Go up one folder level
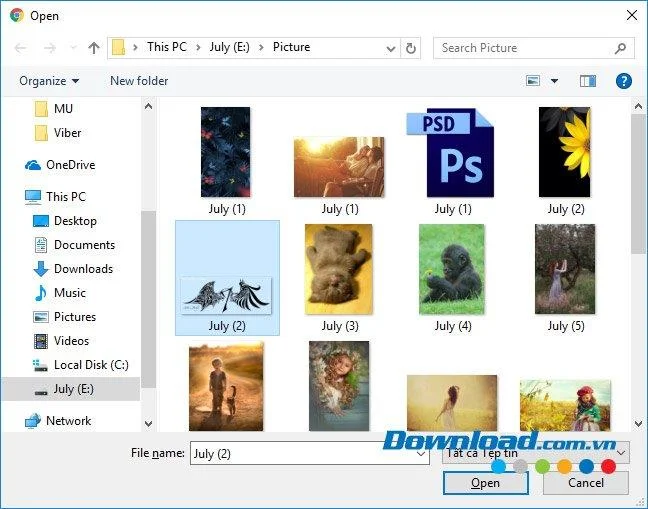The height and width of the screenshot is (509, 648). pos(94,48)
